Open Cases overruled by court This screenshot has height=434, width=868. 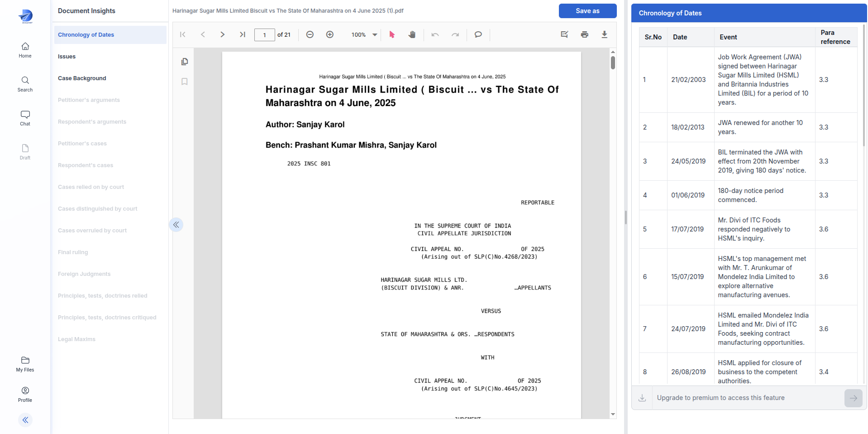pos(110,231)
